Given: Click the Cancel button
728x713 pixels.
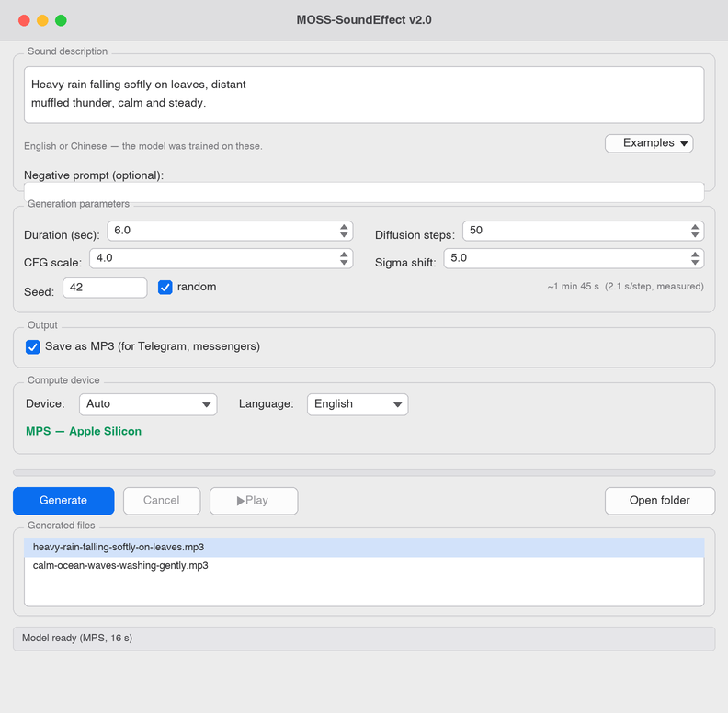Looking at the screenshot, I should point(162,501).
